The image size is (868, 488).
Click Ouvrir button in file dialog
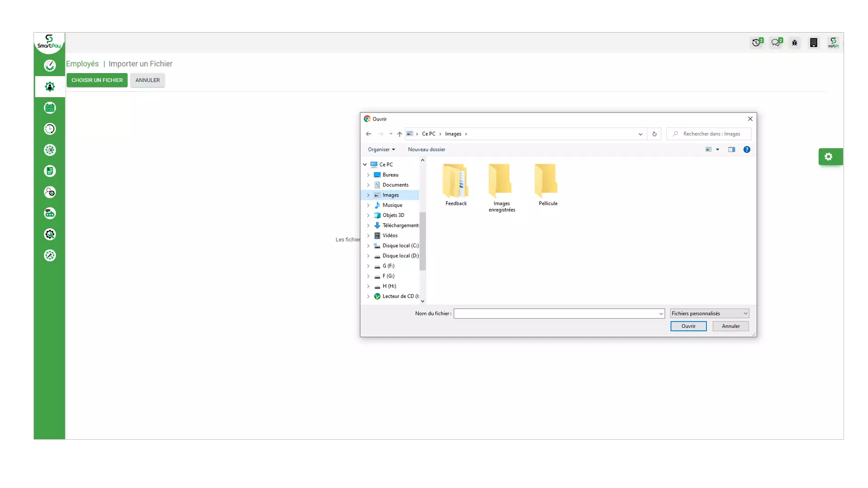click(688, 326)
